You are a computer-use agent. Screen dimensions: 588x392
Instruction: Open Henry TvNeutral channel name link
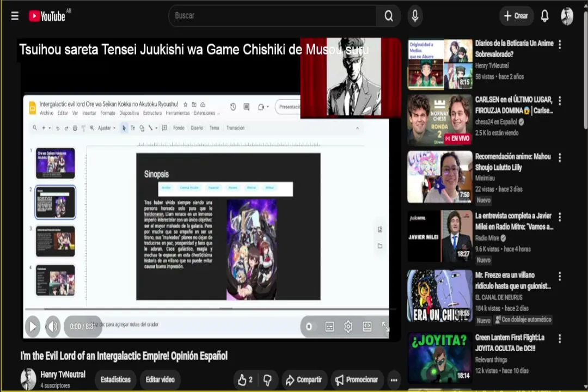(x=63, y=375)
